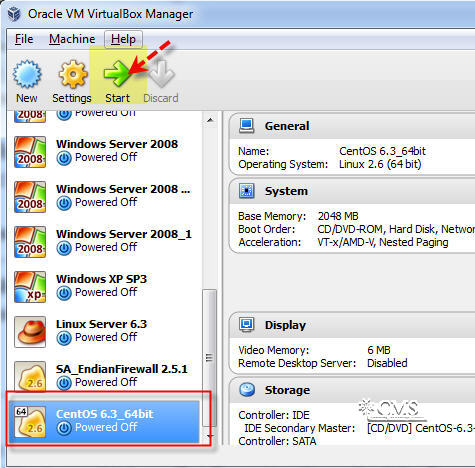Click power state icon under CentOS 6.3_64bit
This screenshot has height=468, width=475.
coord(64,428)
